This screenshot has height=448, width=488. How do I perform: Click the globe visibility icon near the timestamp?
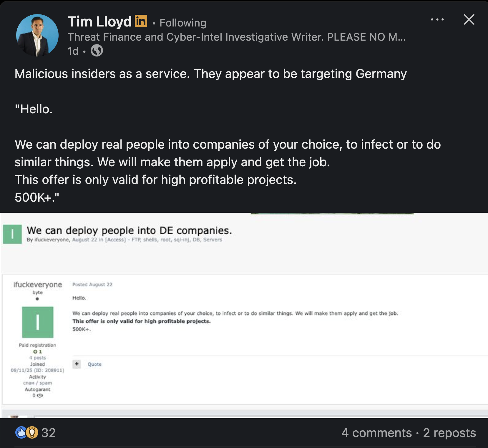point(97,51)
